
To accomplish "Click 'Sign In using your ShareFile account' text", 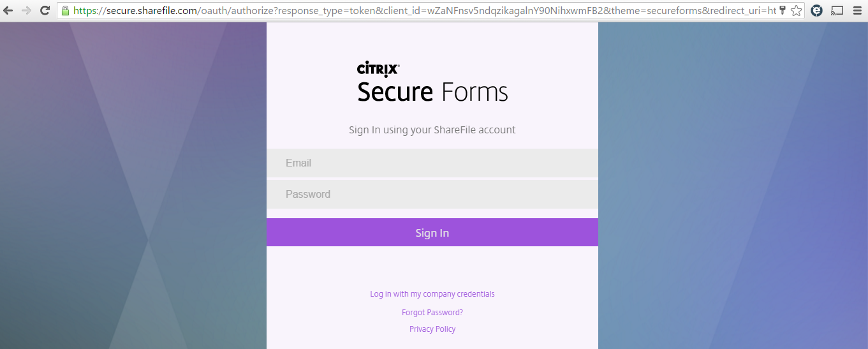I will 432,130.
